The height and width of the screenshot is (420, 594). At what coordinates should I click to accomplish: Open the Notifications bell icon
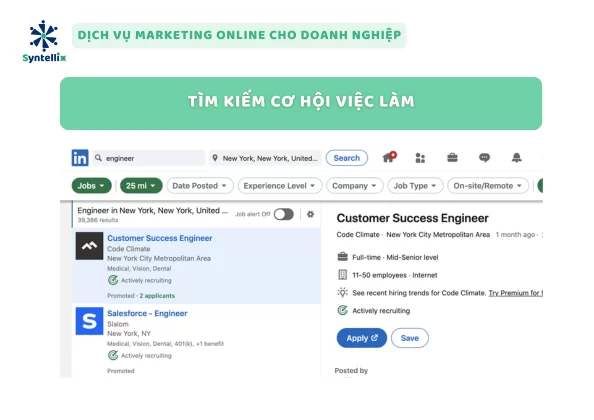pos(516,158)
